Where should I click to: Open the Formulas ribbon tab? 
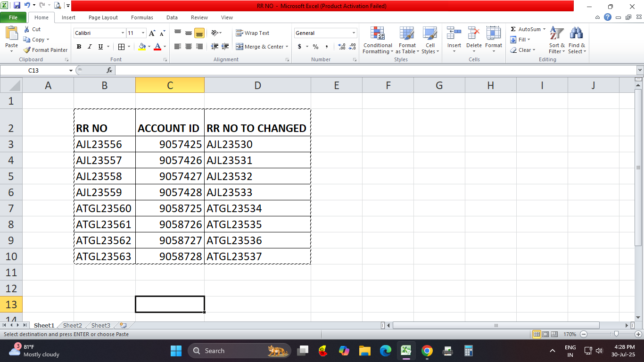click(142, 17)
